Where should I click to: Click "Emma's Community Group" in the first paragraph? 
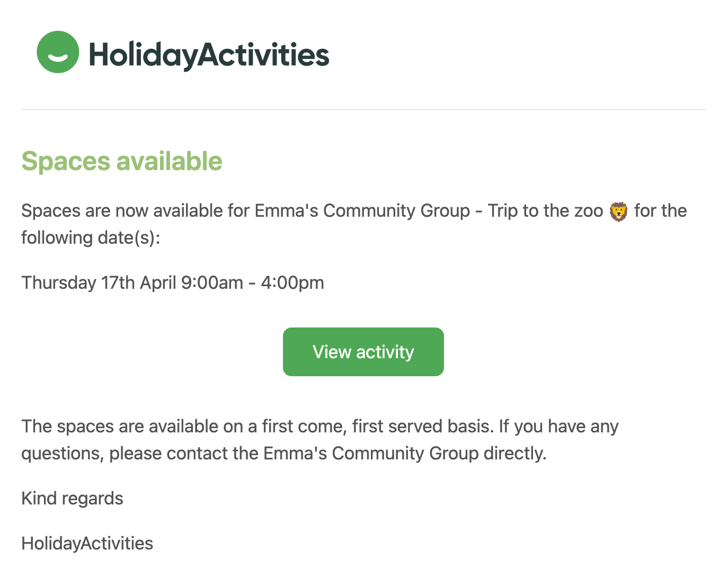click(362, 211)
